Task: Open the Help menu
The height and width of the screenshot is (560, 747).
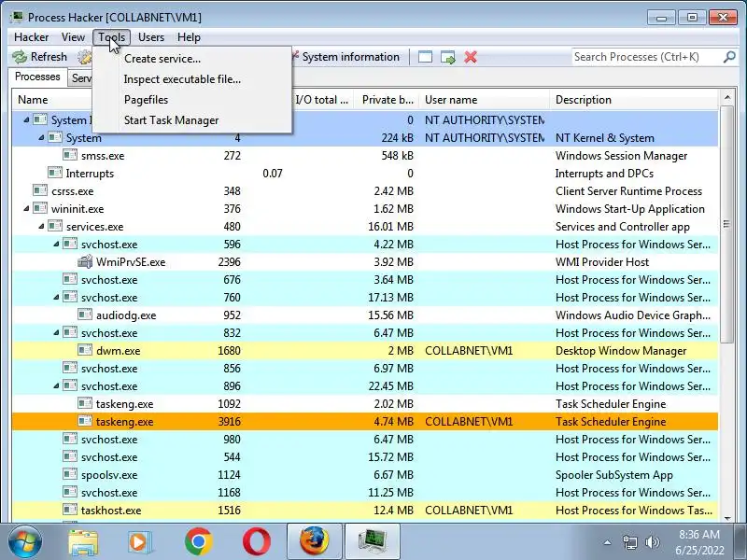Action: (189, 37)
